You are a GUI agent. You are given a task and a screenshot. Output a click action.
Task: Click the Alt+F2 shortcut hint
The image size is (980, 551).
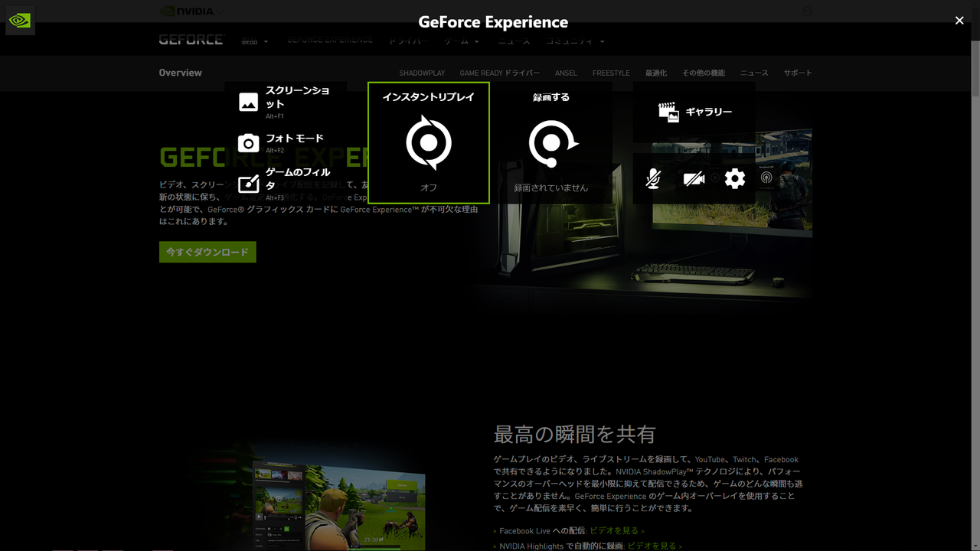pos(275,151)
